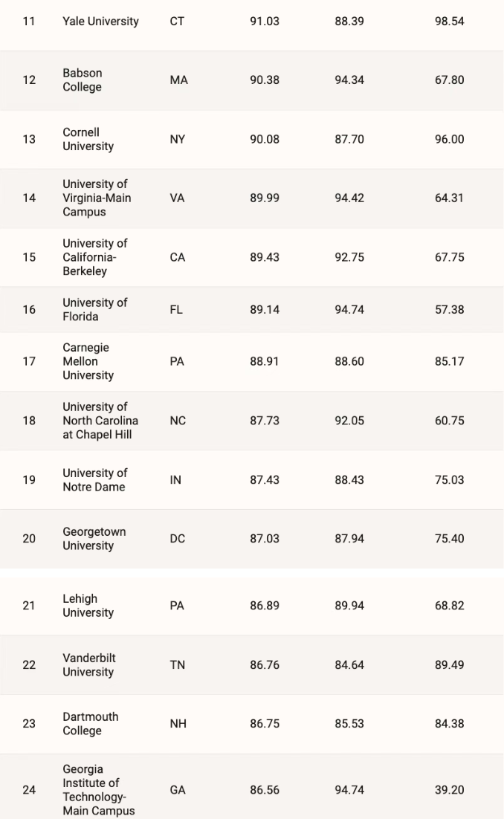This screenshot has height=819, width=504.
Task: Click the DC state cell for Georgetown
Action: [178, 539]
